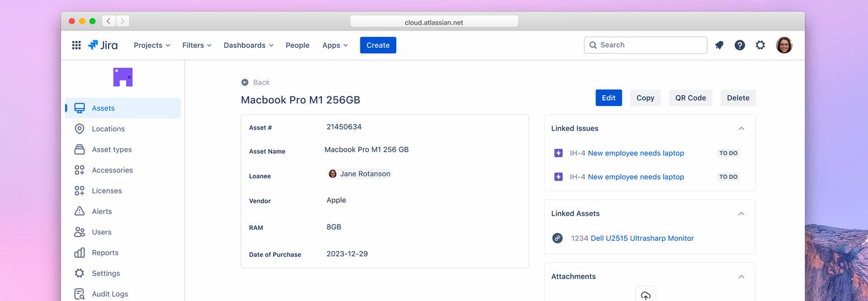The width and height of the screenshot is (868, 301).
Task: Collapse the Linked Issues panel
Action: coord(741,128)
